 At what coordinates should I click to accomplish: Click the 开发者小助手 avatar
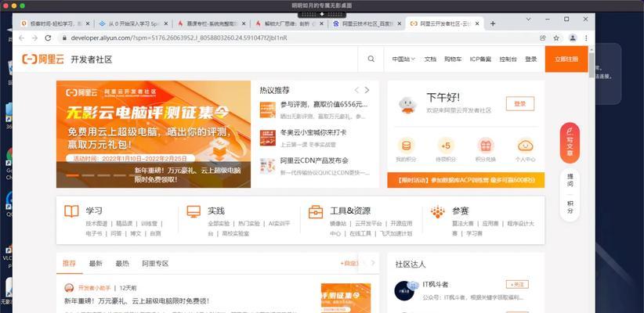(69, 287)
